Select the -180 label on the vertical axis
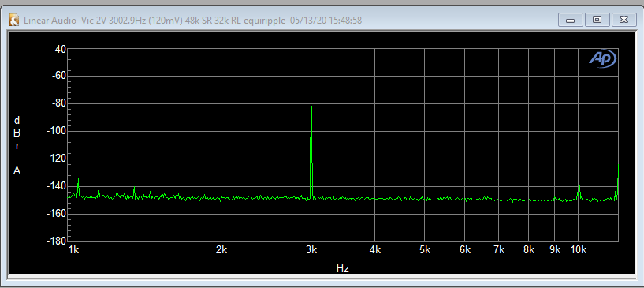 coord(57,241)
